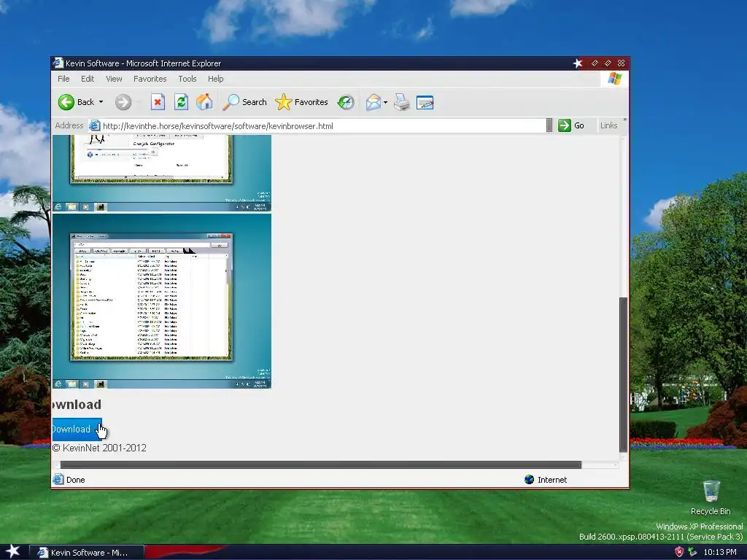Click the Edit page toolbar icon
Screen dimensions: 747x560
[x=425, y=102]
